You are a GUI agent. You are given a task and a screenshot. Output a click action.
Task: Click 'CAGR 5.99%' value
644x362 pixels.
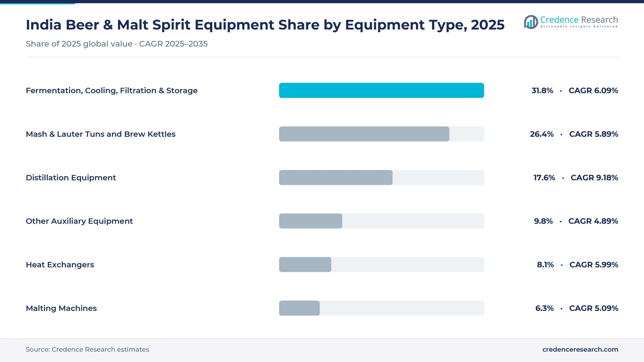coord(594,265)
